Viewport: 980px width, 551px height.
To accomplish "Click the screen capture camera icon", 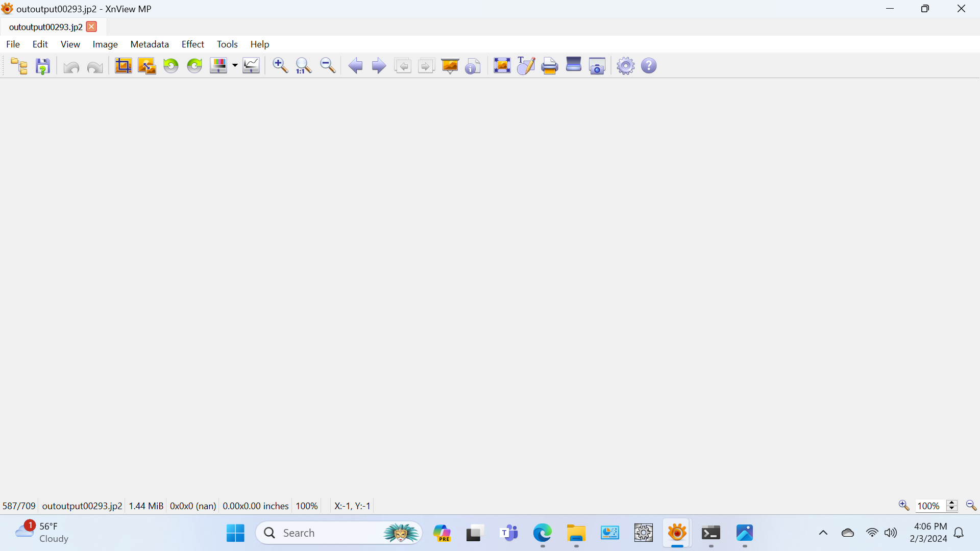I will click(597, 66).
